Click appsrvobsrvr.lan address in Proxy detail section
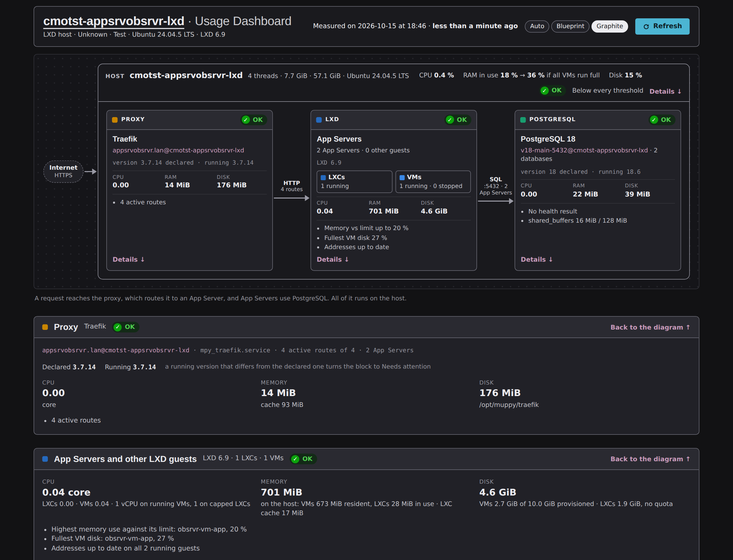The height and width of the screenshot is (560, 733). coord(116,350)
